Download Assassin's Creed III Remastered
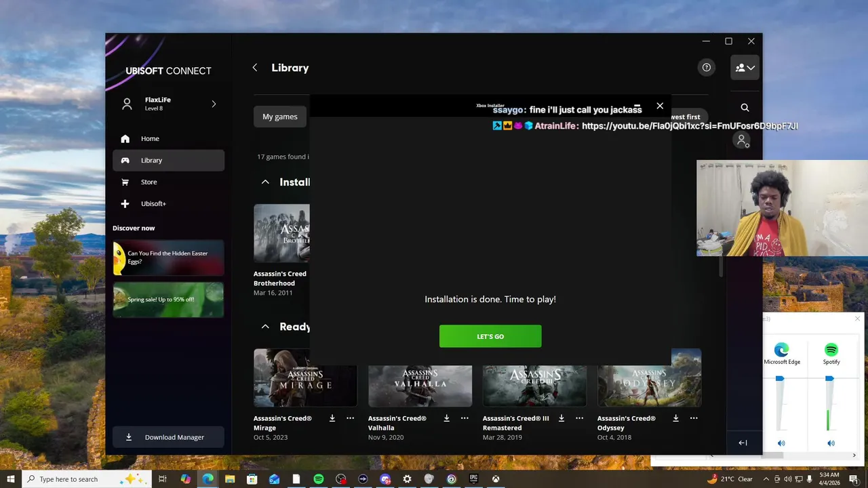The image size is (868, 488). point(561,418)
